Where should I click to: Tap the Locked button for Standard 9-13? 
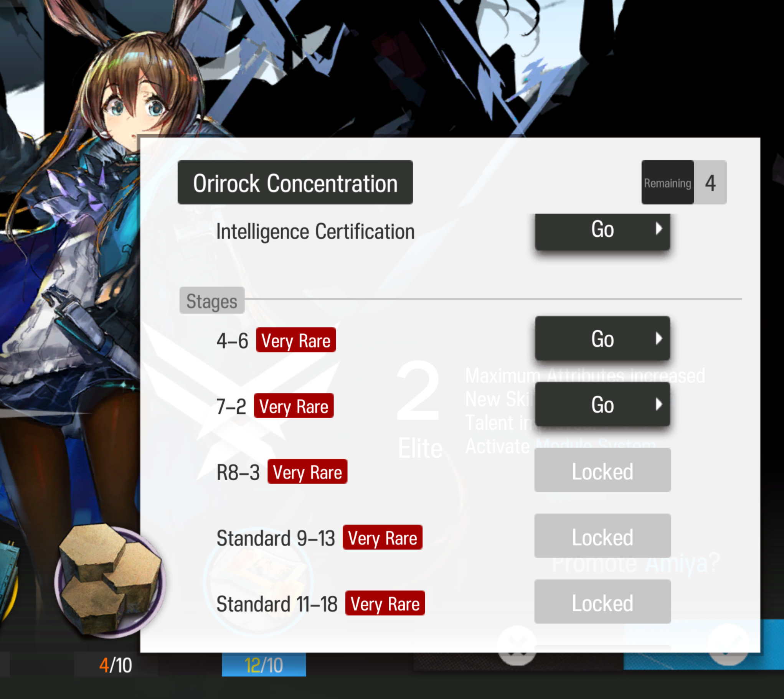coord(602,536)
